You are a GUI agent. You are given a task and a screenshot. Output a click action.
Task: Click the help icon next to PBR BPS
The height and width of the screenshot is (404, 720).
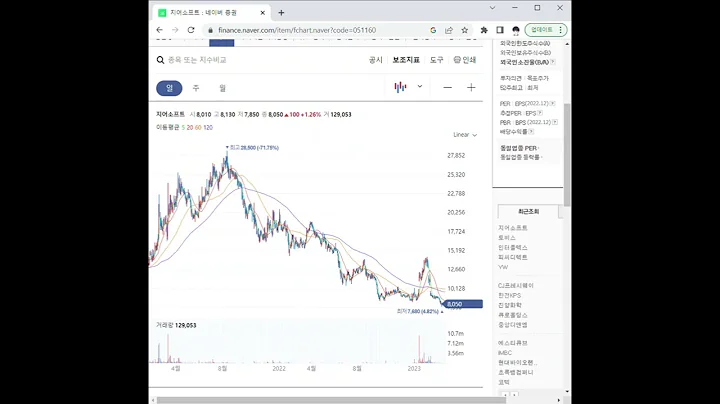555,122
